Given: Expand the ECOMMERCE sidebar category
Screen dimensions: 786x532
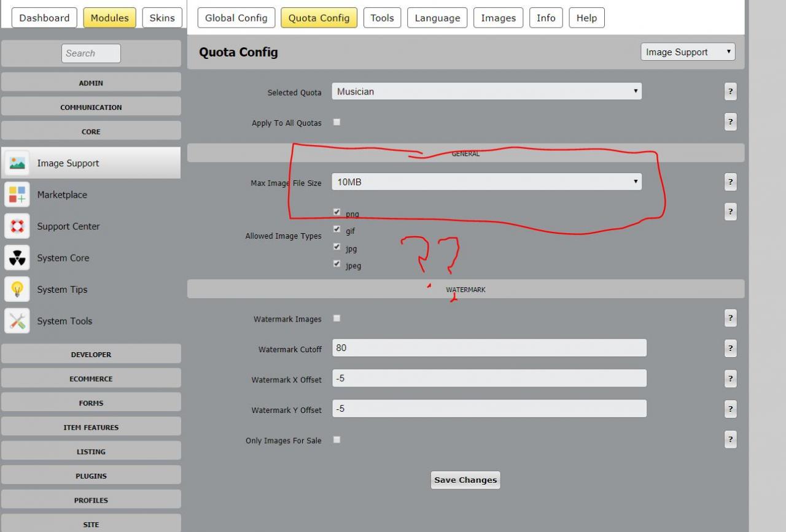Looking at the screenshot, I should pos(91,379).
